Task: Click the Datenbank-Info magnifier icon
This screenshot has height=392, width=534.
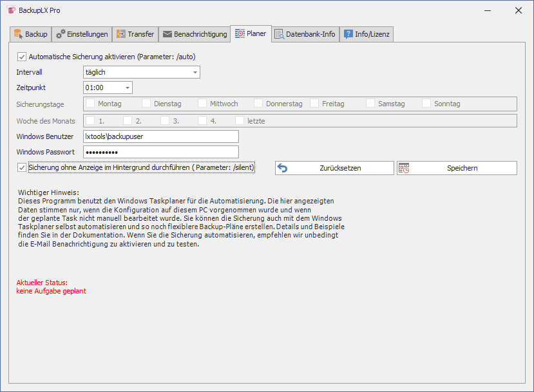Action: click(280, 34)
